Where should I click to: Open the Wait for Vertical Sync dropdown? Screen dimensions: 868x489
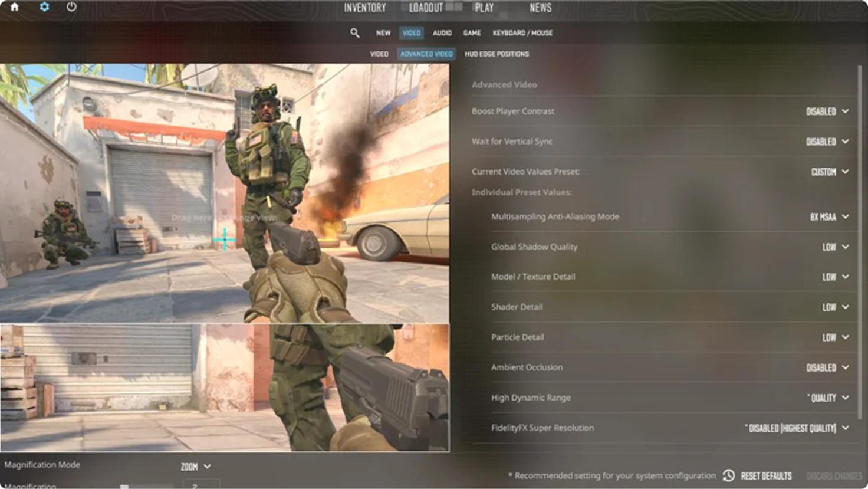point(826,141)
